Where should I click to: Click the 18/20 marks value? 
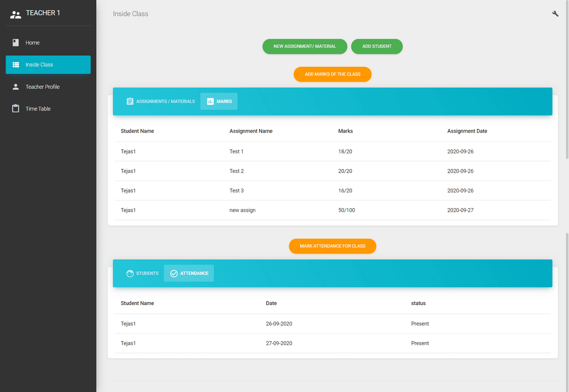pos(345,152)
